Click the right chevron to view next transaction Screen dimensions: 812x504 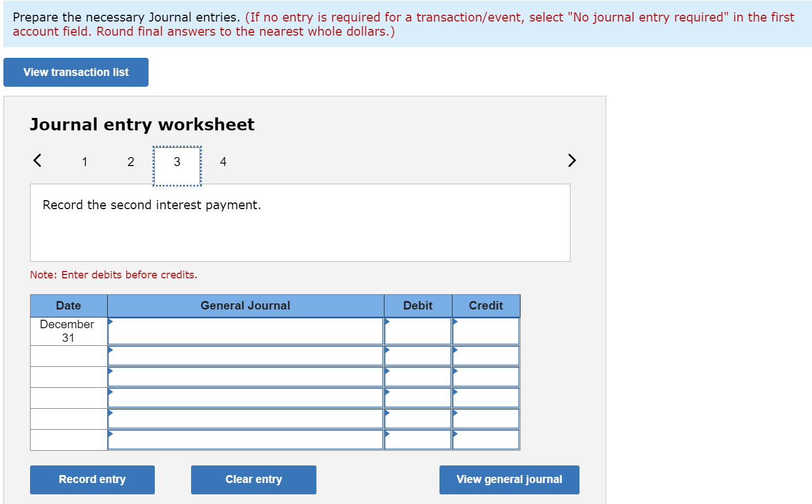coord(572,160)
